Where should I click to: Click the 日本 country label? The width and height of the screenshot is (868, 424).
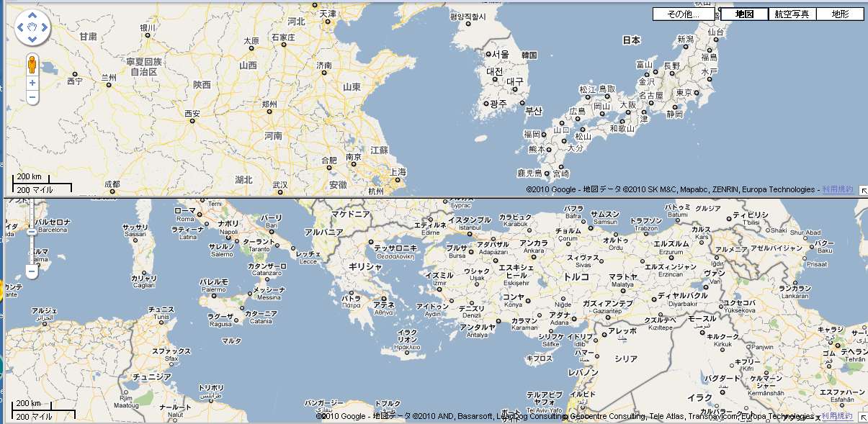[x=632, y=40]
